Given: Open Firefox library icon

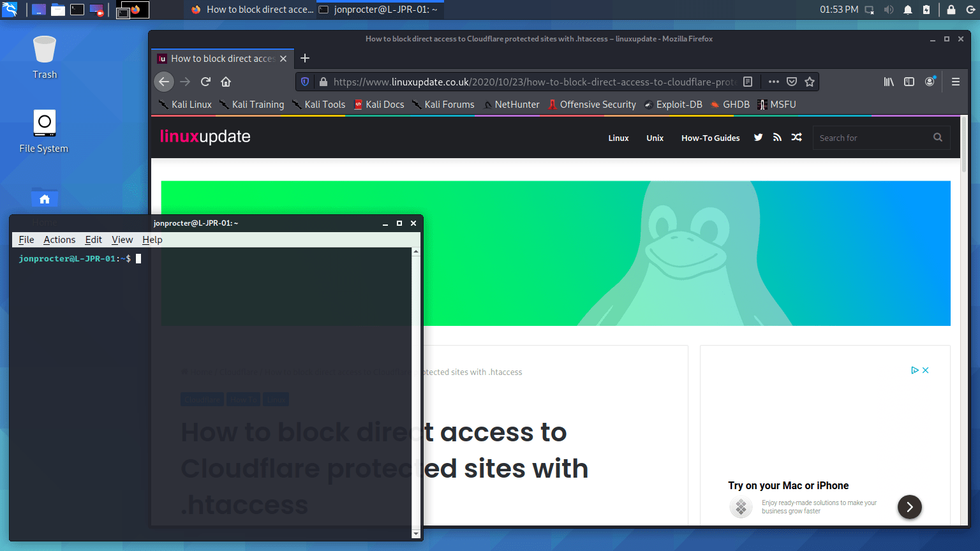Looking at the screenshot, I should click(x=888, y=82).
